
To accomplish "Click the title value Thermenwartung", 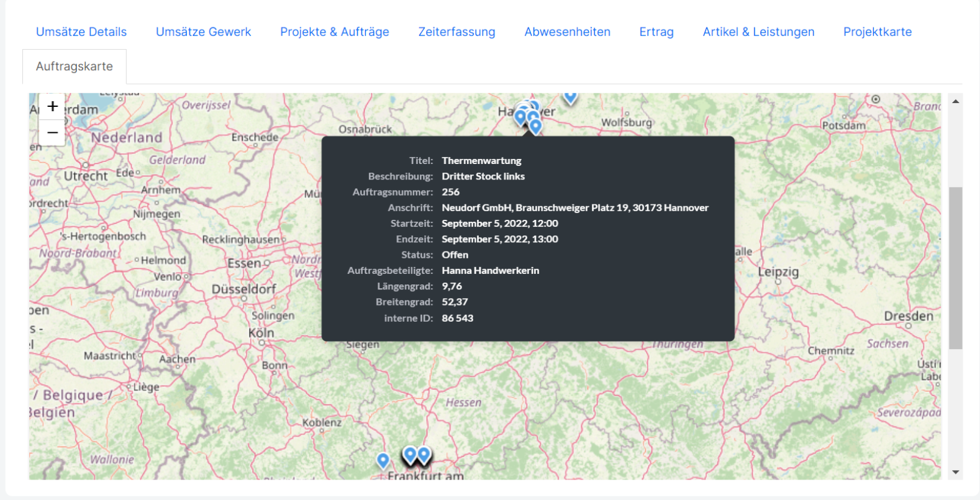I will (481, 160).
